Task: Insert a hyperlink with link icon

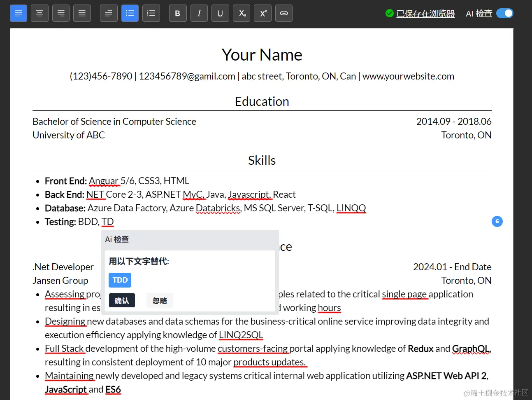Action: pos(284,13)
